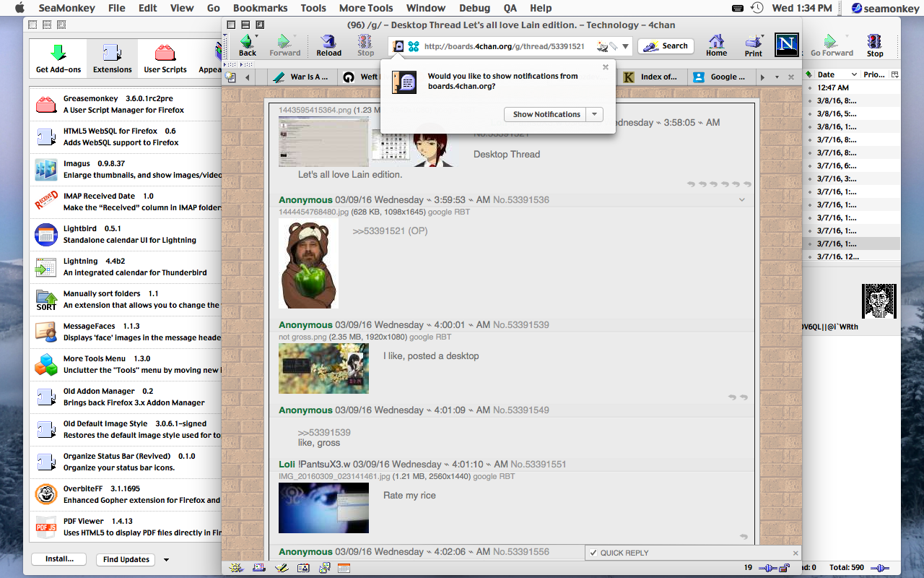
Task: Expand the URL bar history dropdown
Action: [x=625, y=46]
